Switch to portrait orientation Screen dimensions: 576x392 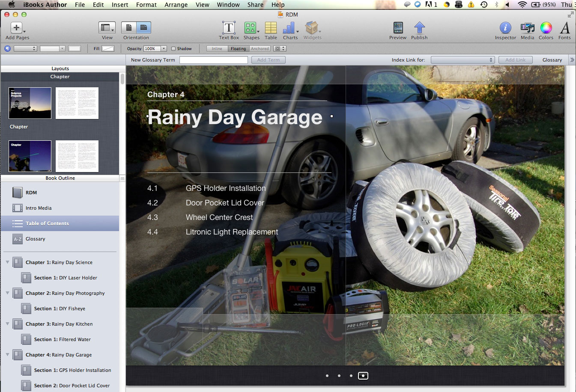point(128,28)
